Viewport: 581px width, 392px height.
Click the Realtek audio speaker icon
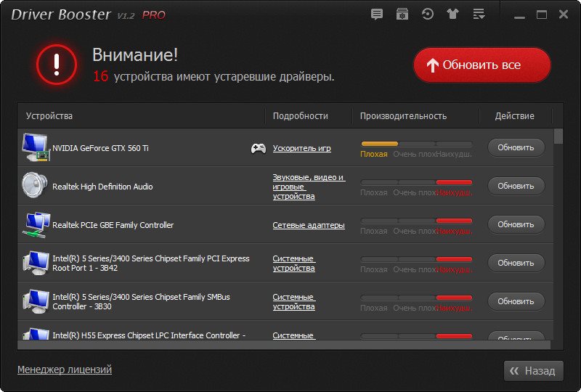click(x=34, y=185)
